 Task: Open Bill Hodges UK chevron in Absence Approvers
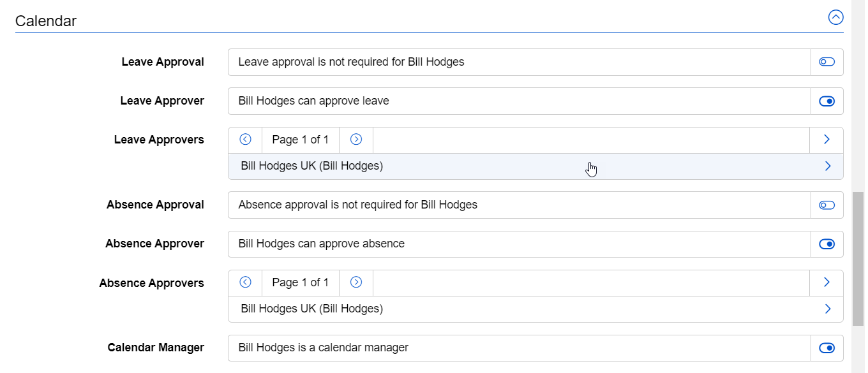(828, 309)
